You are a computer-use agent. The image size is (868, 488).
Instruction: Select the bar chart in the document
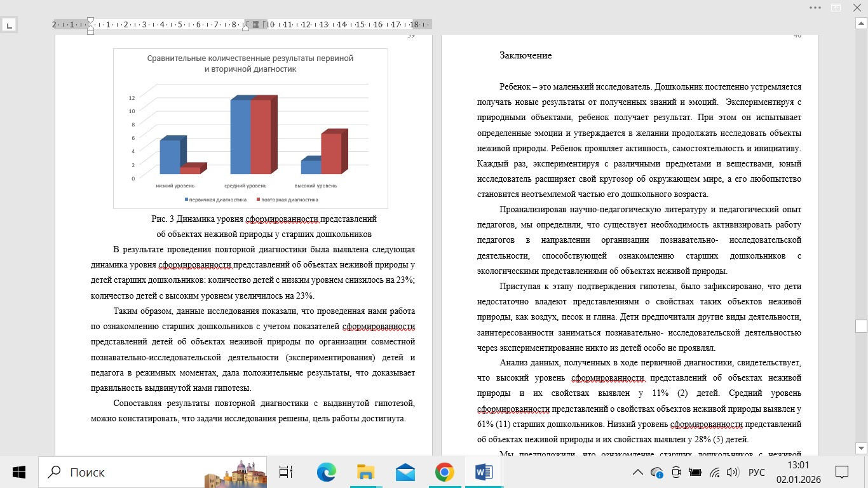point(250,128)
